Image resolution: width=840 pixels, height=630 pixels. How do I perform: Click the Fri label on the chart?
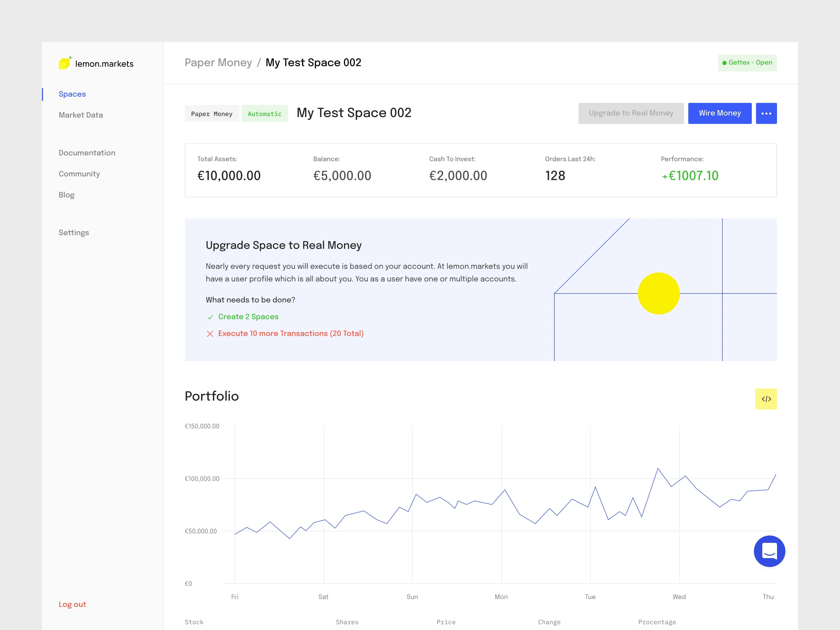click(x=235, y=597)
